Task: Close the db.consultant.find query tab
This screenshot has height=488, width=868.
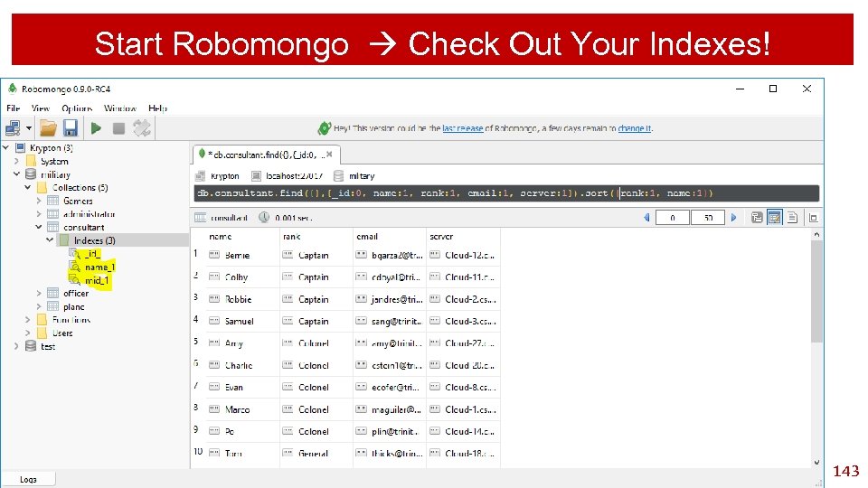Action: (x=329, y=155)
